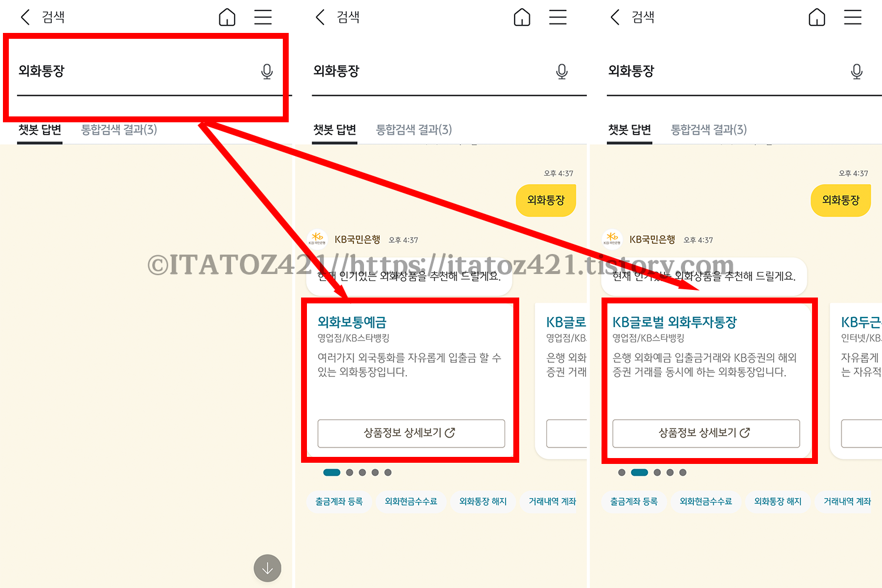Tap the back arrow in the left screen

25,17
